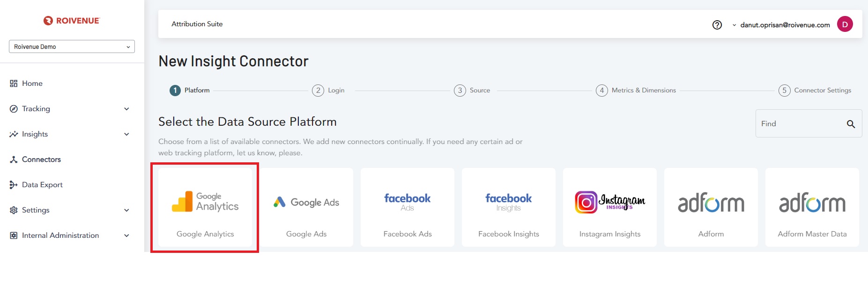Open Data Export in the sidebar
868x304 pixels.
click(42, 185)
